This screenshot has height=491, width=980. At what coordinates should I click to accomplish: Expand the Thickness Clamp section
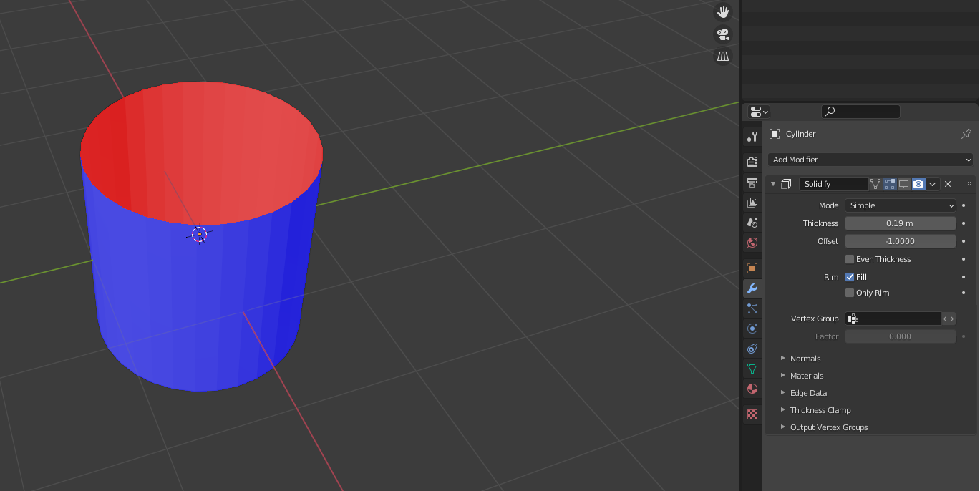click(x=820, y=410)
